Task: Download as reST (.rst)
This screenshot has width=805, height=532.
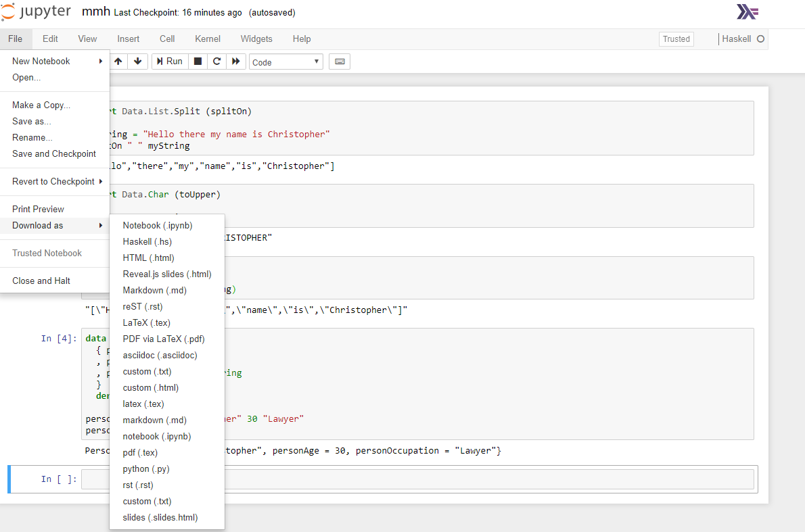Action: [x=167, y=307]
